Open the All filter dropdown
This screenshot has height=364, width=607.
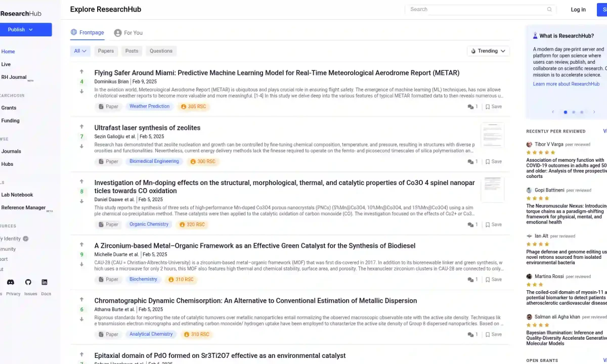pos(80,51)
